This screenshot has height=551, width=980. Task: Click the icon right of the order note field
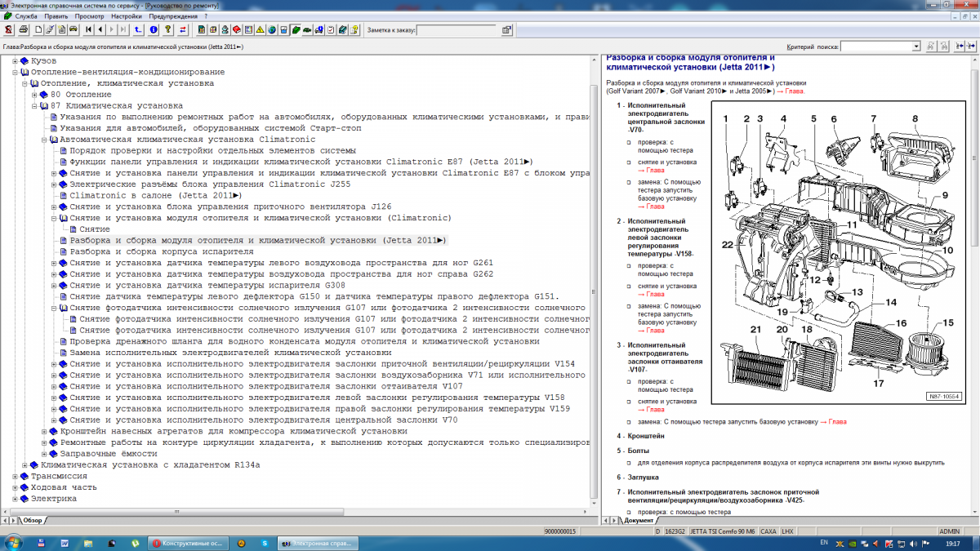coord(506,30)
